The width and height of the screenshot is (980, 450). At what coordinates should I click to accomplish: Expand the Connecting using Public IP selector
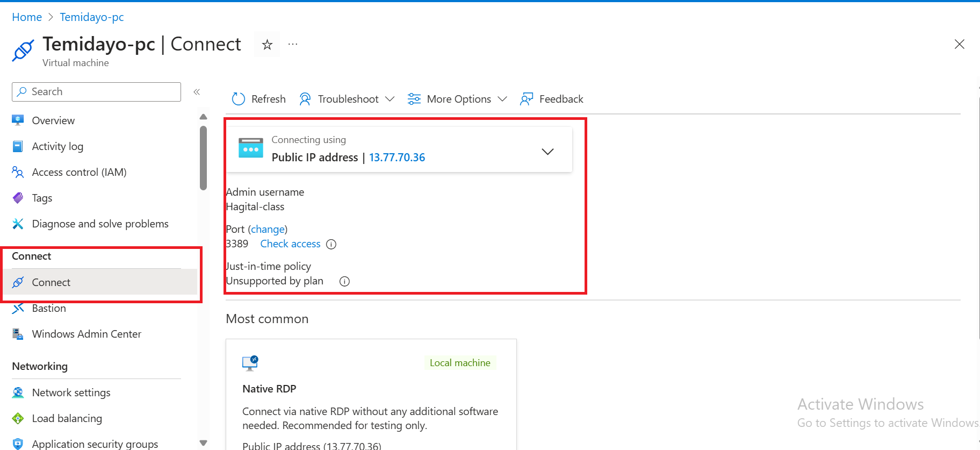point(547,152)
